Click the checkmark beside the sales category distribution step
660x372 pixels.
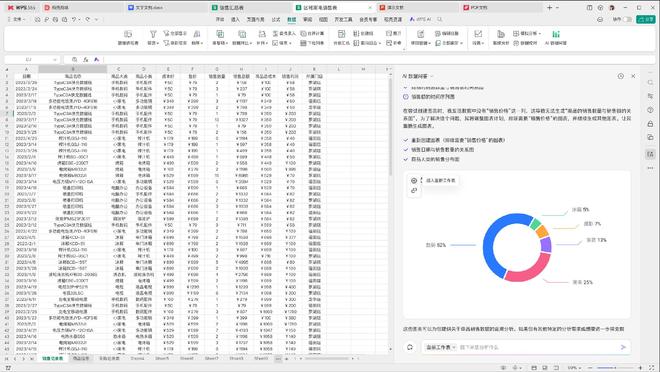pyautogui.click(x=406, y=159)
